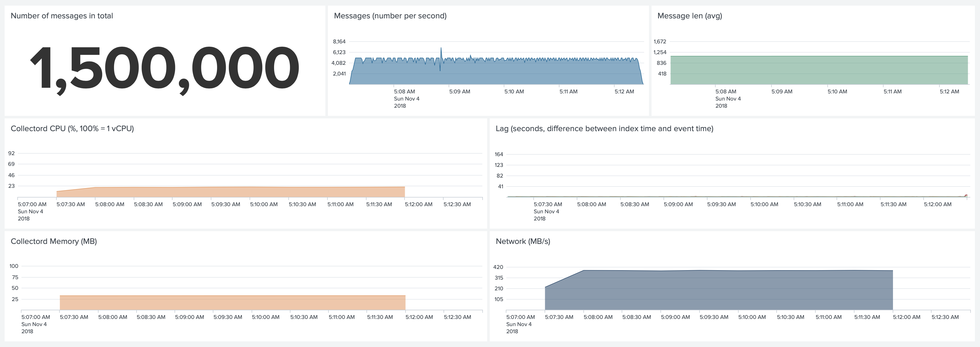Click 5:11:30 AM label in Network chart
The image size is (980, 347).
click(x=867, y=317)
